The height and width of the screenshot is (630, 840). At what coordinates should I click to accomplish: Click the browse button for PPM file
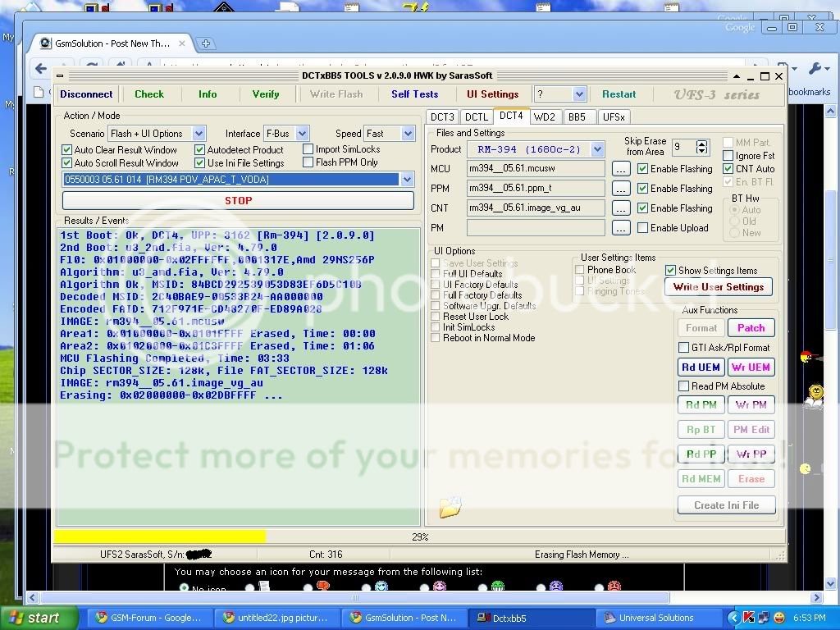point(620,189)
